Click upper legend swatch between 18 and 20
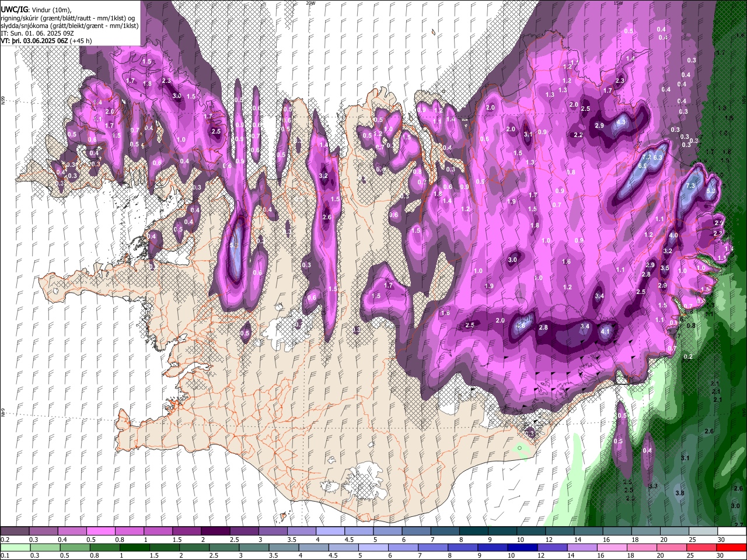The height and width of the screenshot is (560, 747). point(646,531)
